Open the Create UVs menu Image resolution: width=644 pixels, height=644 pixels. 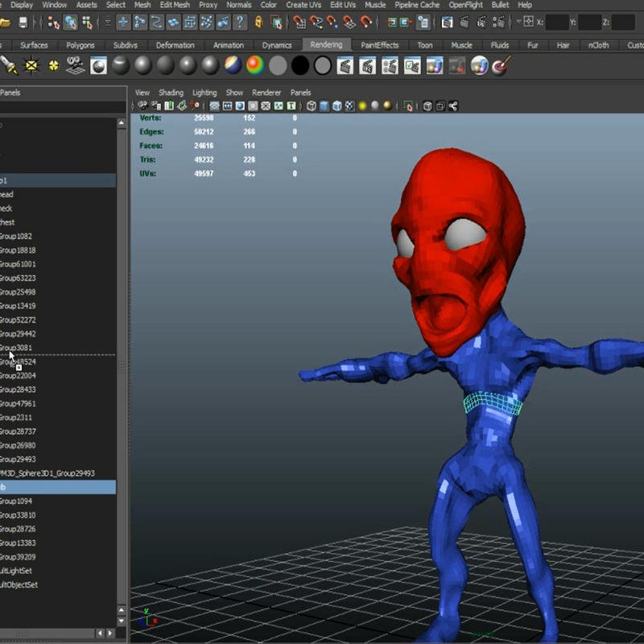coord(303,5)
